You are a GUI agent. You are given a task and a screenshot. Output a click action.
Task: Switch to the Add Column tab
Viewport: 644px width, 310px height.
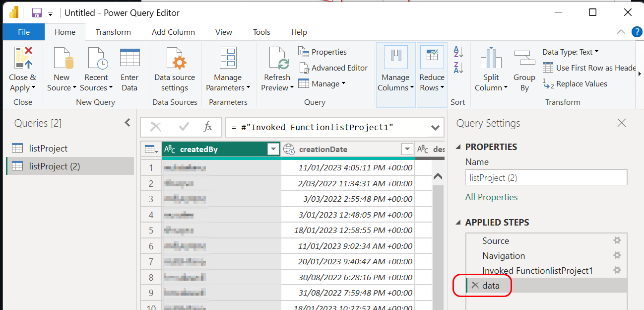(173, 32)
